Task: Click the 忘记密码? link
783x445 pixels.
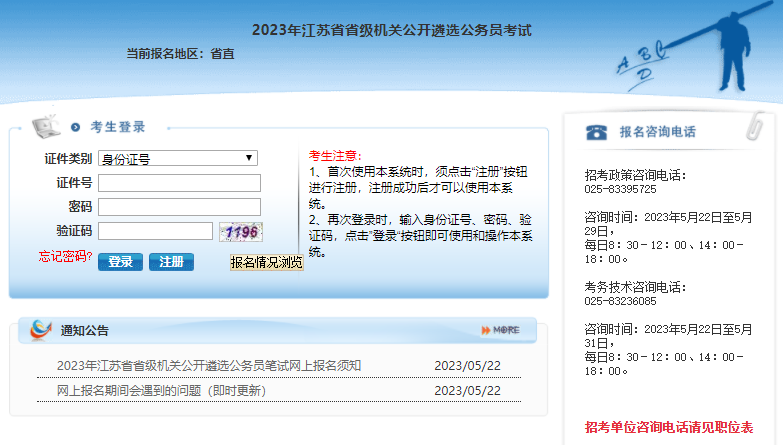Action: (65, 258)
